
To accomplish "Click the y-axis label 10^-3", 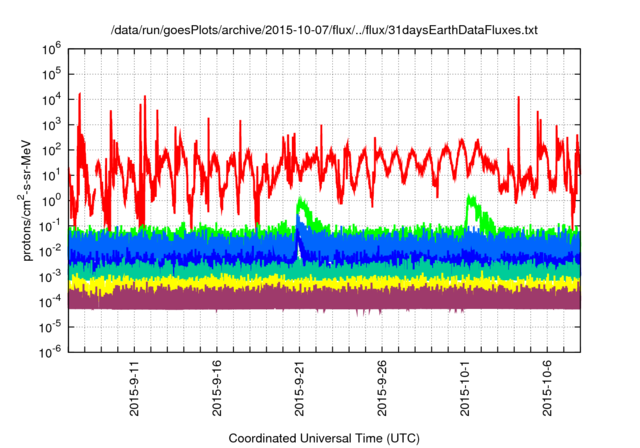I will [51, 277].
